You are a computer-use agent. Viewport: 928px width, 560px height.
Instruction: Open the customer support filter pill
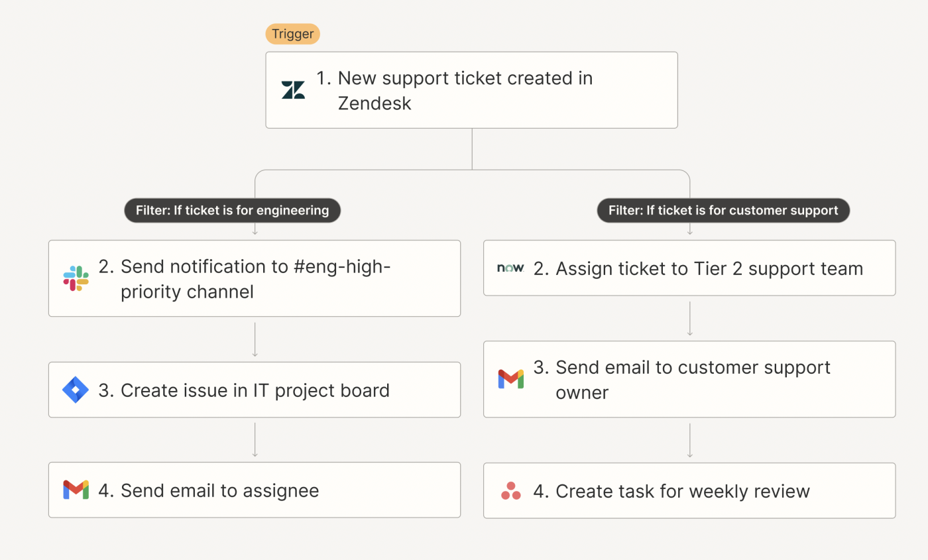723,211
